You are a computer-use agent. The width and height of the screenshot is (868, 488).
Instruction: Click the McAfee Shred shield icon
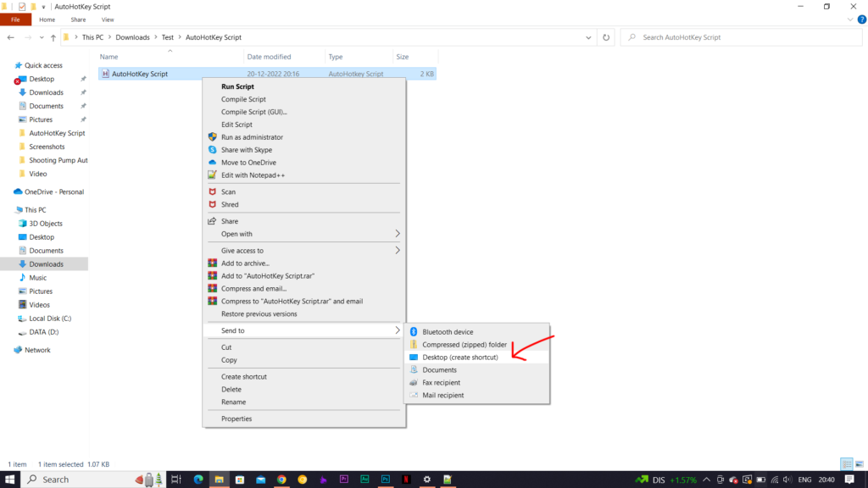[x=212, y=204]
